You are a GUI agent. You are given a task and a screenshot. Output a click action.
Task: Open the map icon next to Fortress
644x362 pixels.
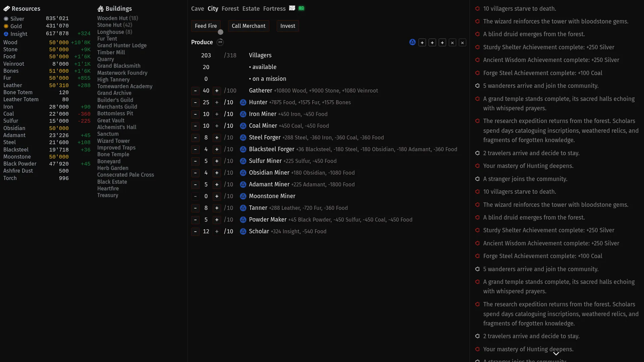tap(292, 8)
